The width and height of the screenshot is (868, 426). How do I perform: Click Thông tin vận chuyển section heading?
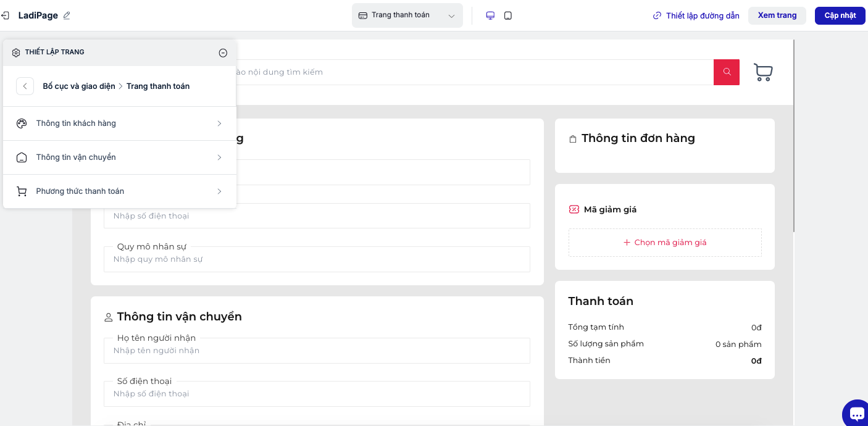(x=180, y=317)
